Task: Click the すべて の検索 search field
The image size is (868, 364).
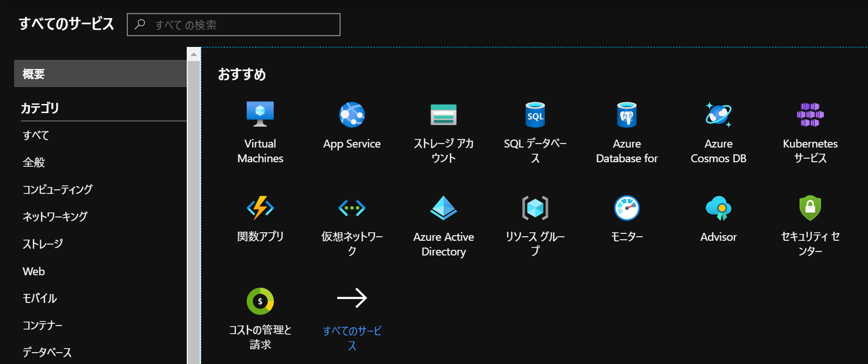Action: (x=234, y=25)
